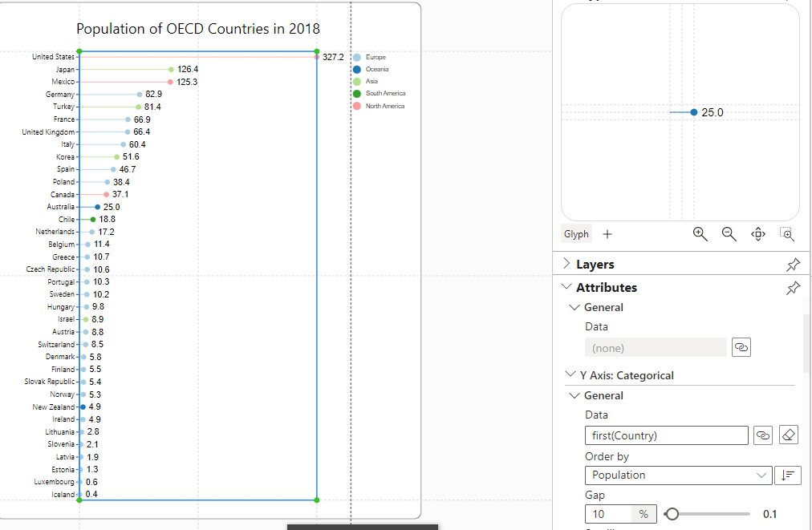Zoom out of the glyph editor
This screenshot has width=812, height=530.
pos(729,234)
